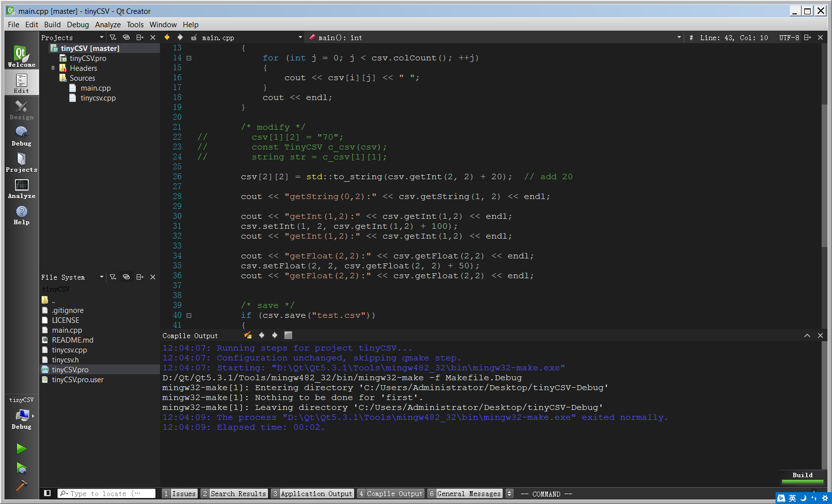The height and width of the screenshot is (504, 832).
Task: Open the File menu
Action: (x=13, y=24)
